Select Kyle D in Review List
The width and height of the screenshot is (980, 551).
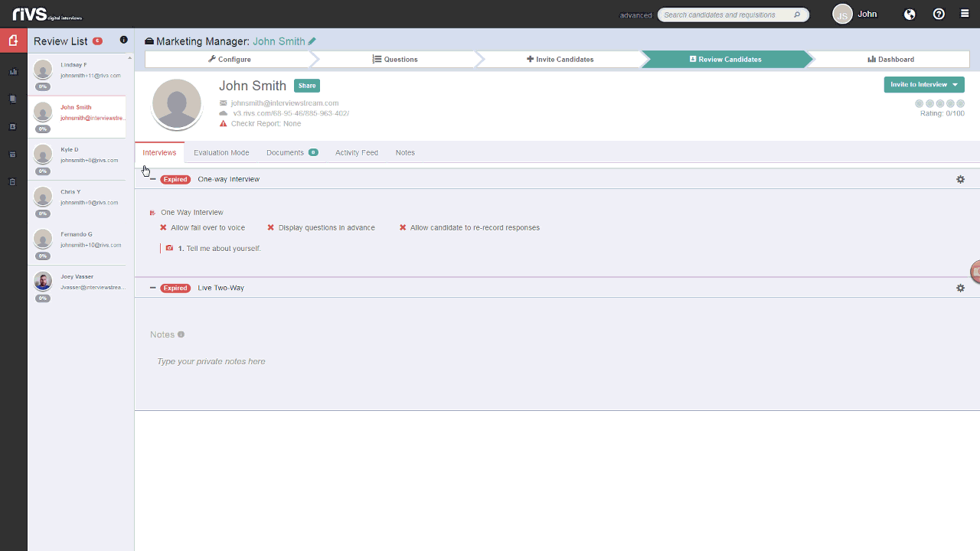pyautogui.click(x=77, y=159)
